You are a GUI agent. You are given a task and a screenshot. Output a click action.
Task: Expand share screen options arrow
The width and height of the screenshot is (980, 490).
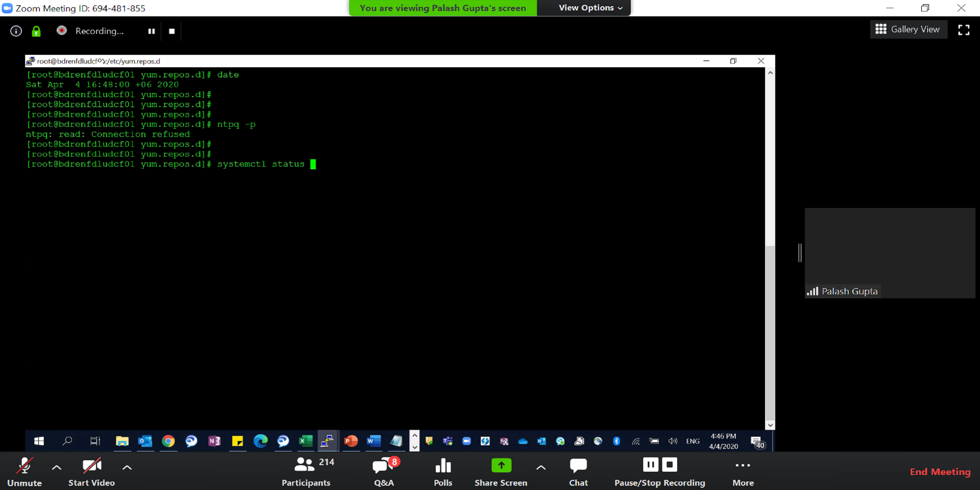541,467
